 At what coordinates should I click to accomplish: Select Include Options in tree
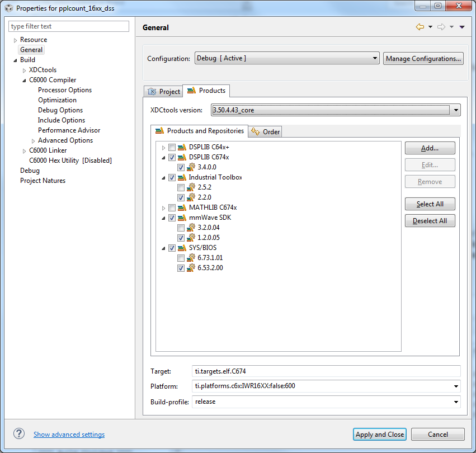62,120
